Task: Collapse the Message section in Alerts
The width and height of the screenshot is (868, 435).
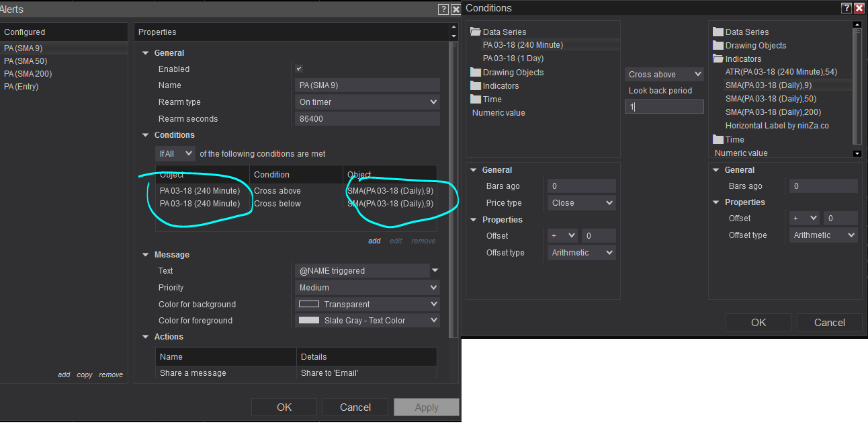Action: pyautogui.click(x=146, y=255)
